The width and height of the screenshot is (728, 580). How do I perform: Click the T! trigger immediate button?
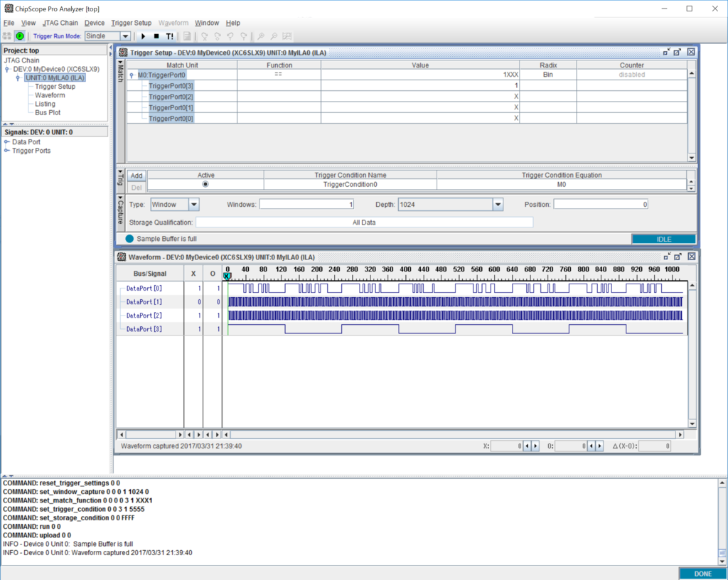pos(169,36)
